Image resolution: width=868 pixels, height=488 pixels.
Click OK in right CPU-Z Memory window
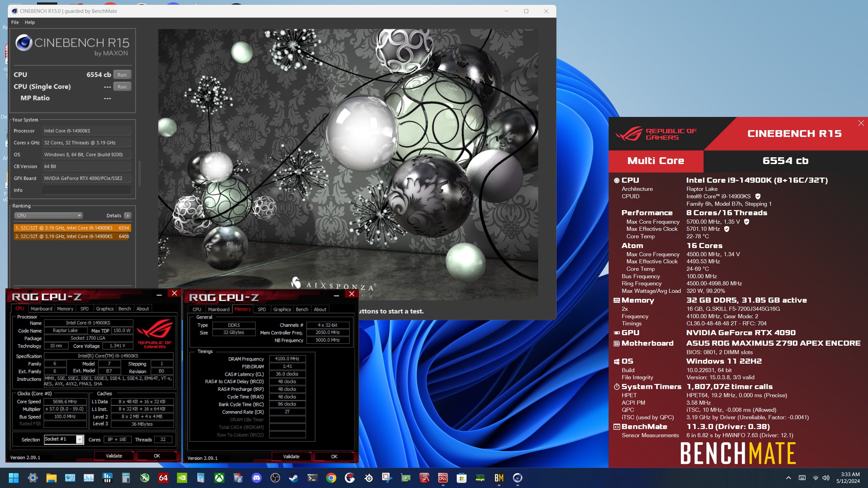[x=334, y=457]
